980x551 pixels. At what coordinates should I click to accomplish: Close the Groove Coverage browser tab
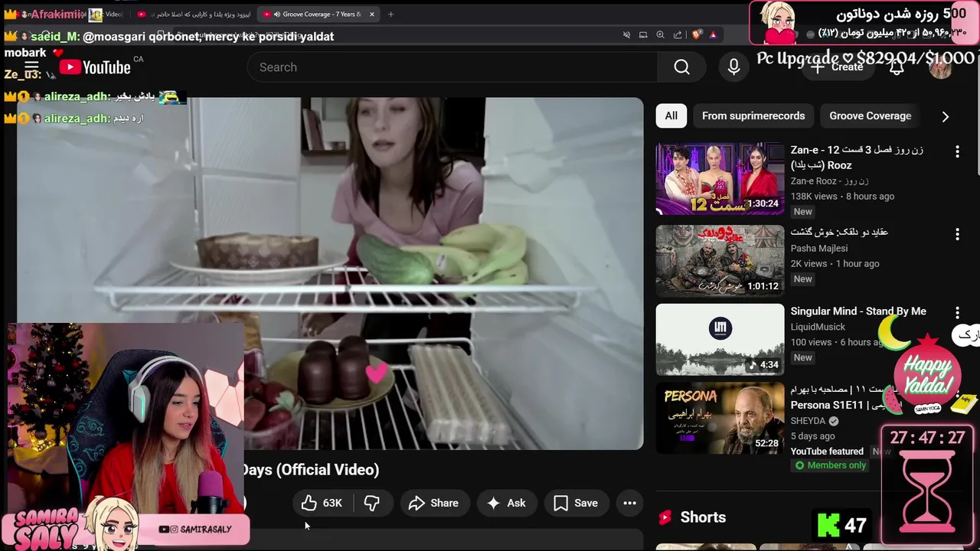(372, 14)
